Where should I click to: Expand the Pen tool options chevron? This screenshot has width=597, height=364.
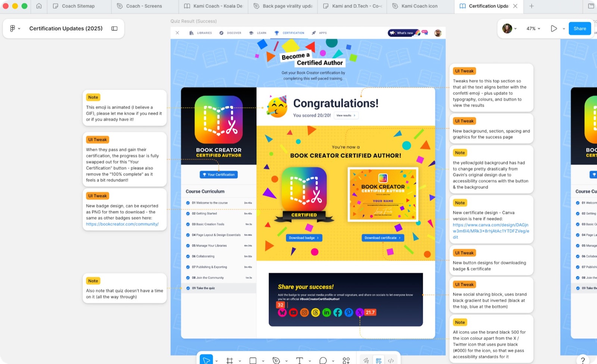click(286, 361)
